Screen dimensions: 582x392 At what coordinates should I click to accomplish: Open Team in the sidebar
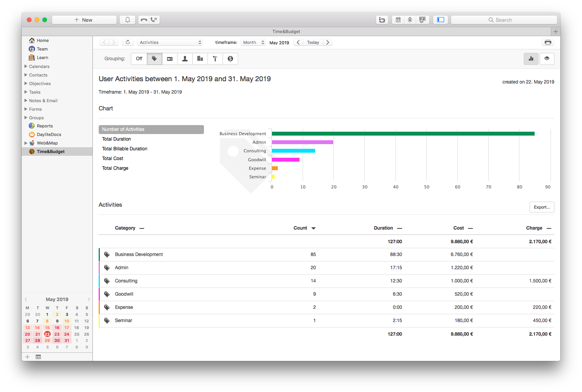pyautogui.click(x=42, y=49)
